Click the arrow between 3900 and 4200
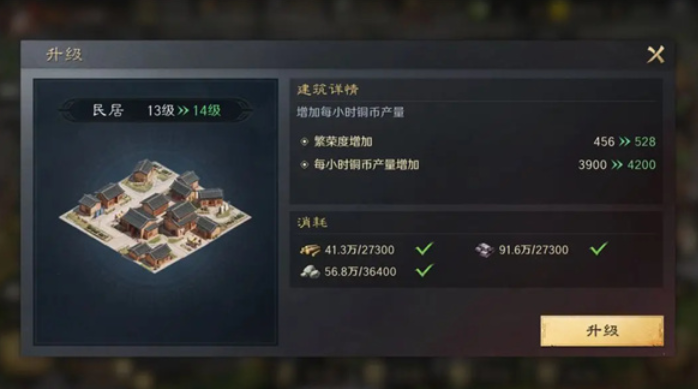The image size is (698, 389). [x=617, y=165]
